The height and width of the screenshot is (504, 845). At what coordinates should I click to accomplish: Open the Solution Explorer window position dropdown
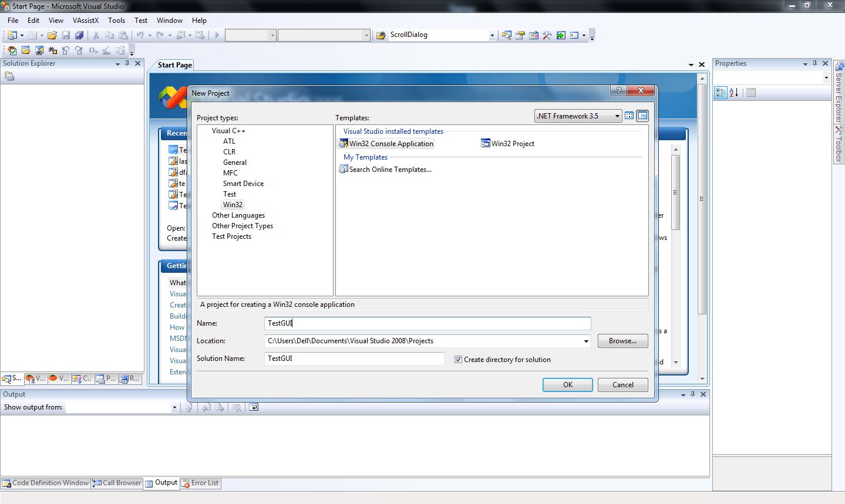(117, 64)
